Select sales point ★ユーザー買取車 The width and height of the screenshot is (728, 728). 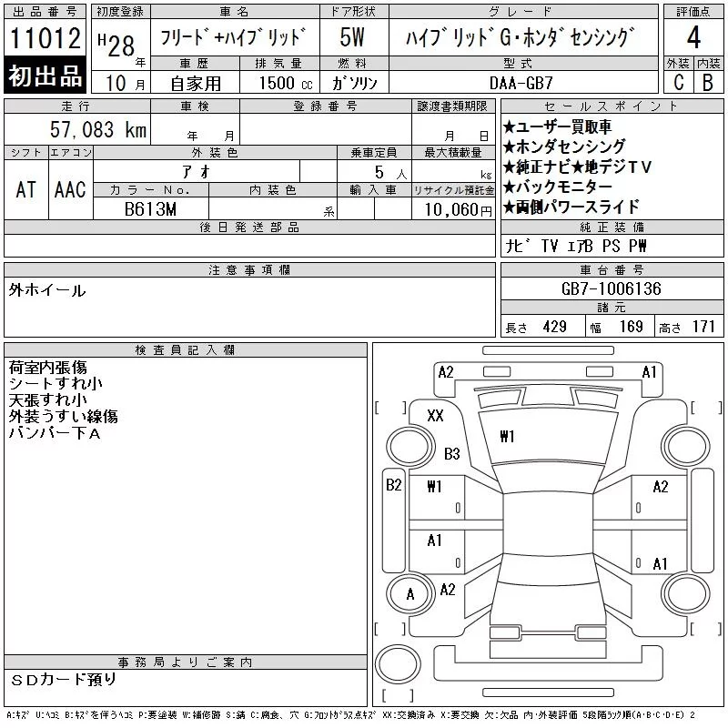click(557, 126)
